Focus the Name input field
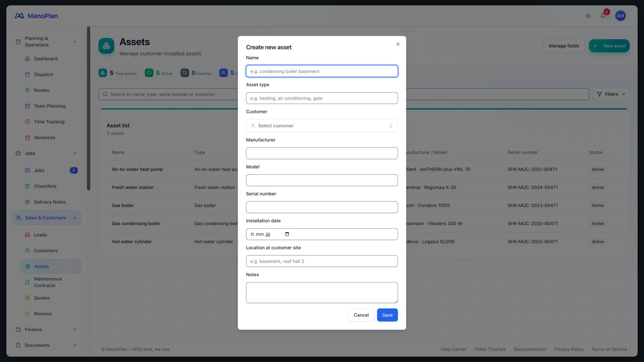The height and width of the screenshot is (362, 644). 322,71
